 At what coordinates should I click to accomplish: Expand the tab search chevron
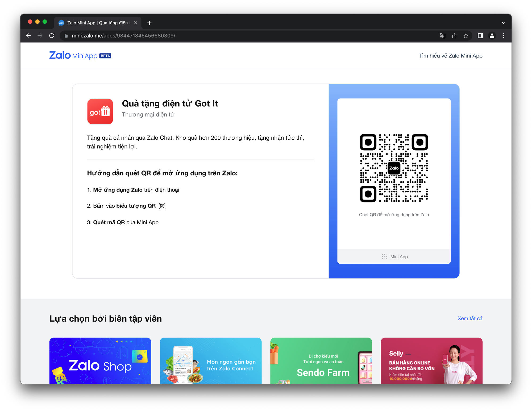[503, 23]
